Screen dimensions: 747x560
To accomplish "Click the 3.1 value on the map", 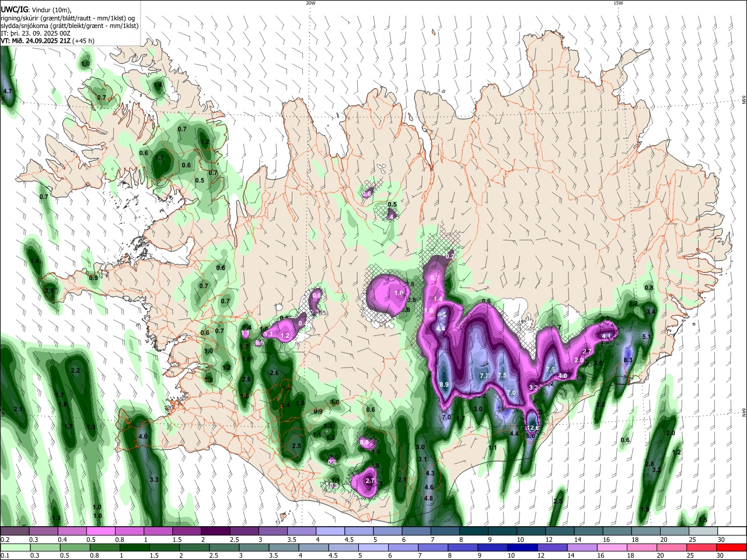I will click(x=423, y=460).
